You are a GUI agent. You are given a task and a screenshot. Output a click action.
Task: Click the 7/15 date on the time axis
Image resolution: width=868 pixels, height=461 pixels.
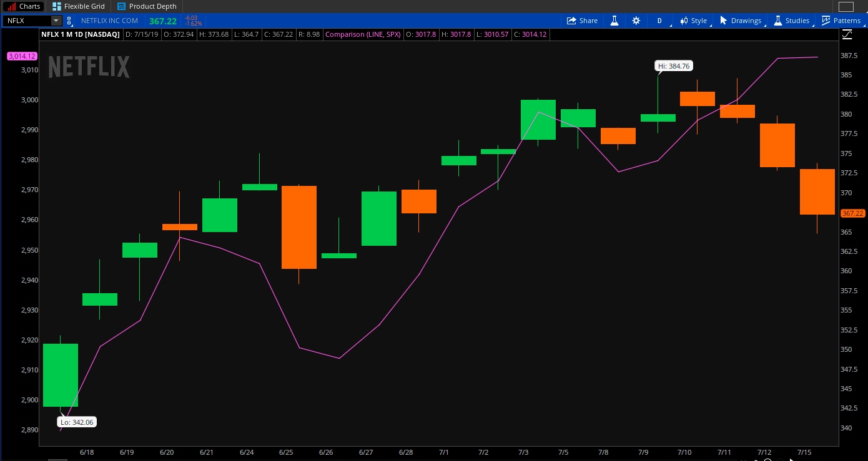(804, 451)
